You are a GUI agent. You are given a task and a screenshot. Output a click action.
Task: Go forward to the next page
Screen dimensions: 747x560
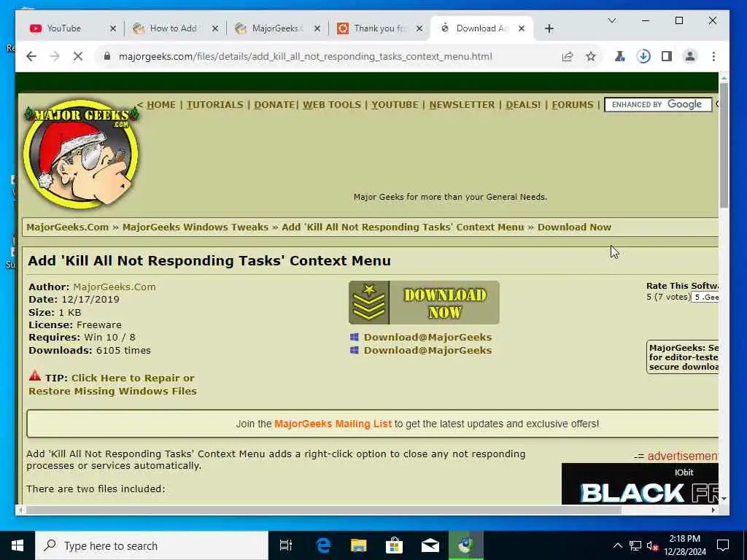point(55,56)
